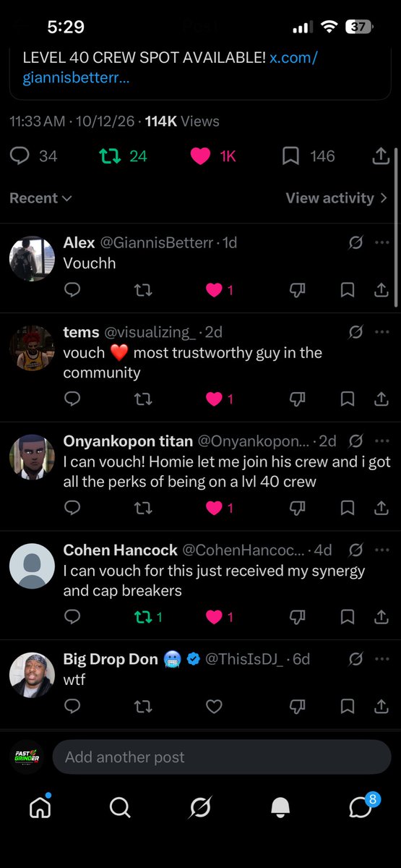Open the Grok tab in bottom navigation
The image size is (401, 868).
pyautogui.click(x=200, y=807)
